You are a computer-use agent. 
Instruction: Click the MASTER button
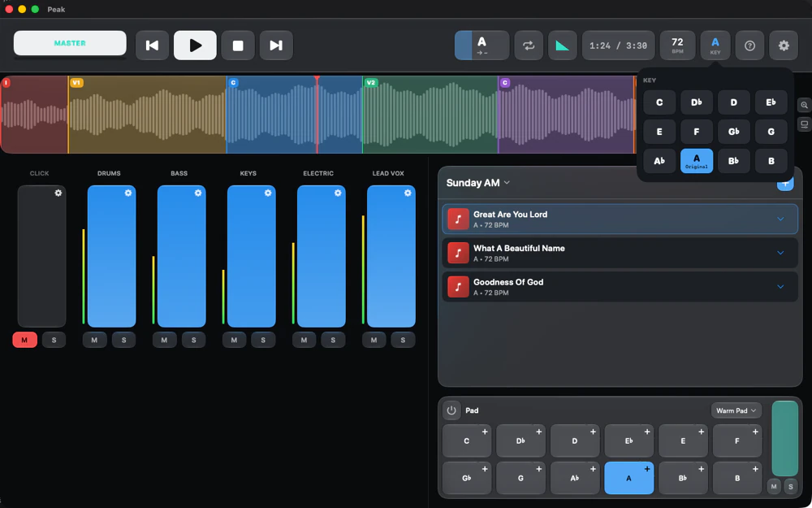70,43
